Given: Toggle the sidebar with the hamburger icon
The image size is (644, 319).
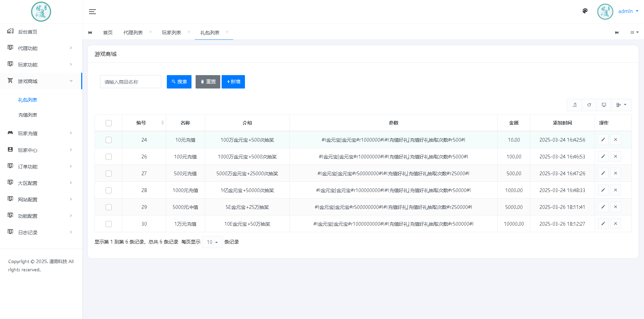Looking at the screenshot, I should [x=92, y=12].
